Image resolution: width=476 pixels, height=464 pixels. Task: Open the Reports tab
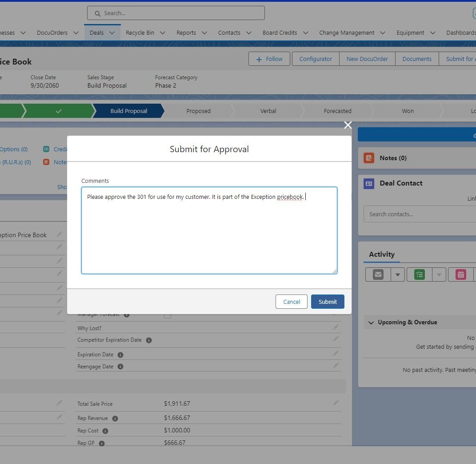pyautogui.click(x=186, y=32)
